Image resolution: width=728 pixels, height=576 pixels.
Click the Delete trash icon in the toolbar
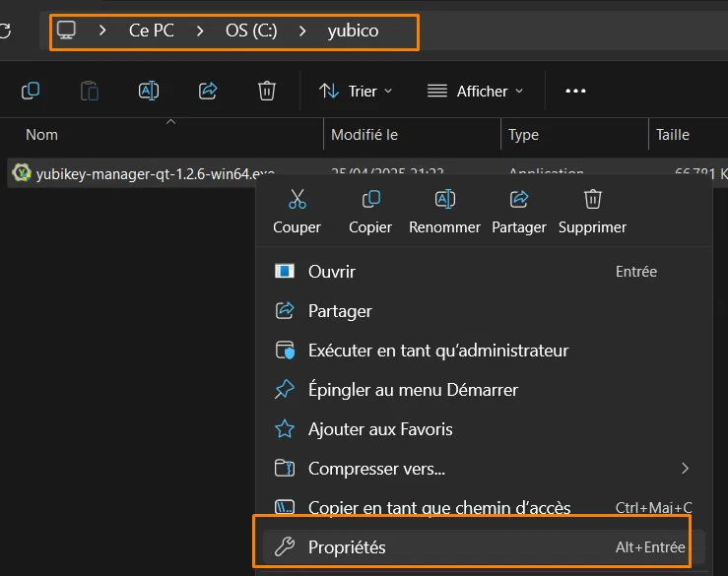267,91
